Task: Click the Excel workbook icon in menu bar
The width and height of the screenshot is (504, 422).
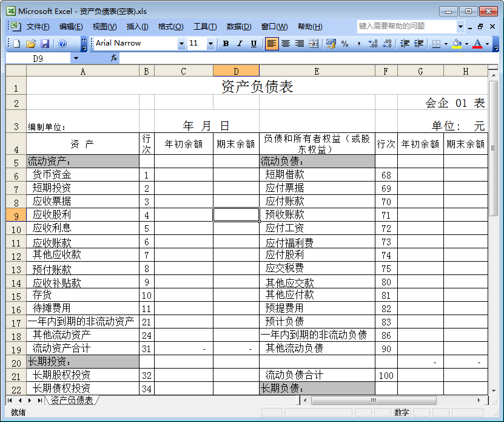Action: [15, 26]
